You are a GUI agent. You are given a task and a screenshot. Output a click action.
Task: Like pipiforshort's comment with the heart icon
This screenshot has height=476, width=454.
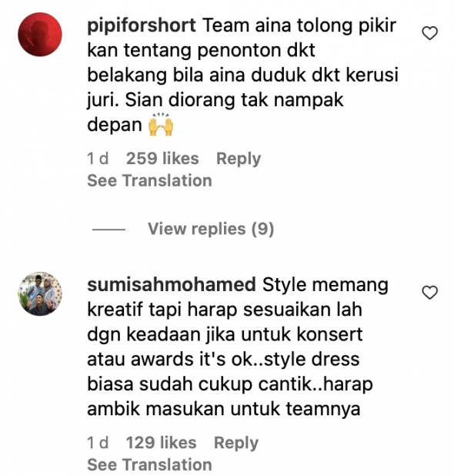(x=429, y=33)
